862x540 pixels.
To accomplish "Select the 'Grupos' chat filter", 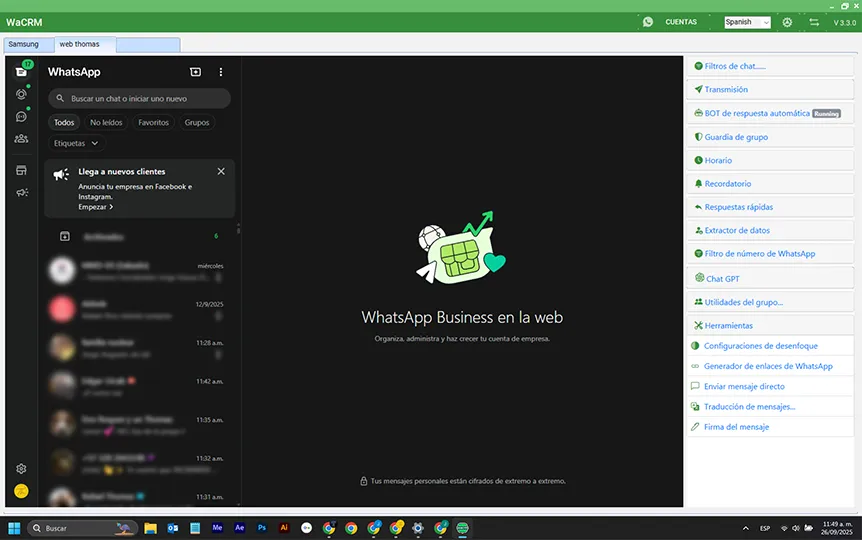I will click(197, 123).
